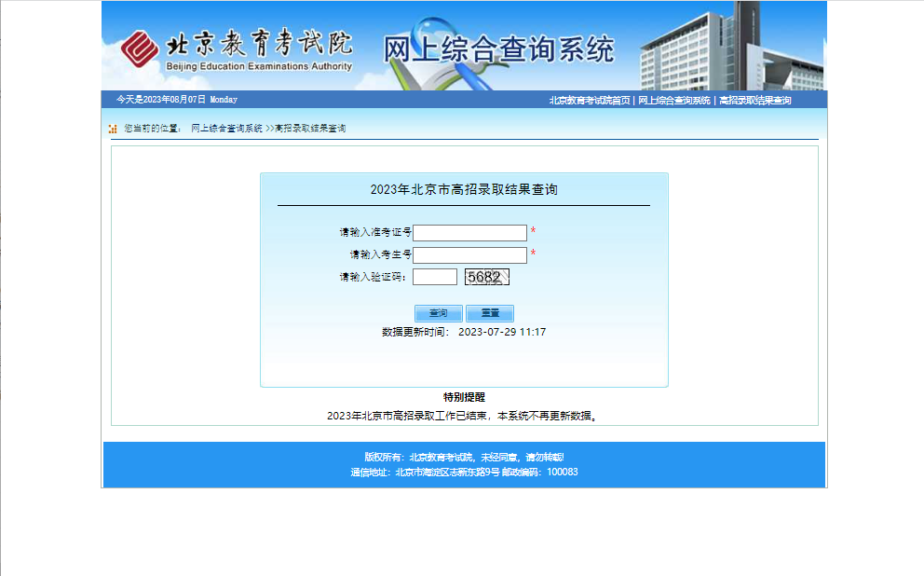Click the 请输入验证码 label
Screen dimensions: 924x576
click(374, 277)
